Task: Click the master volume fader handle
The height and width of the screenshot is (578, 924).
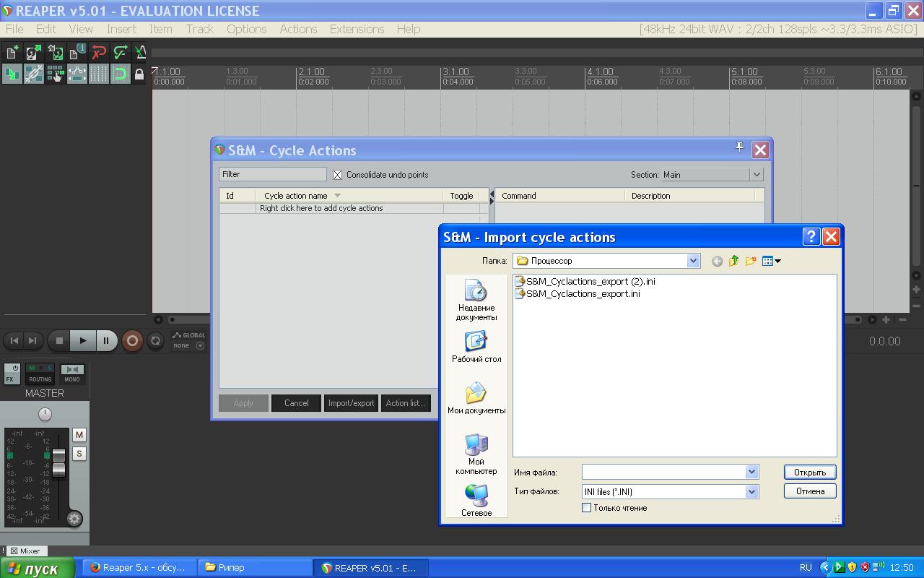Action: [x=58, y=462]
